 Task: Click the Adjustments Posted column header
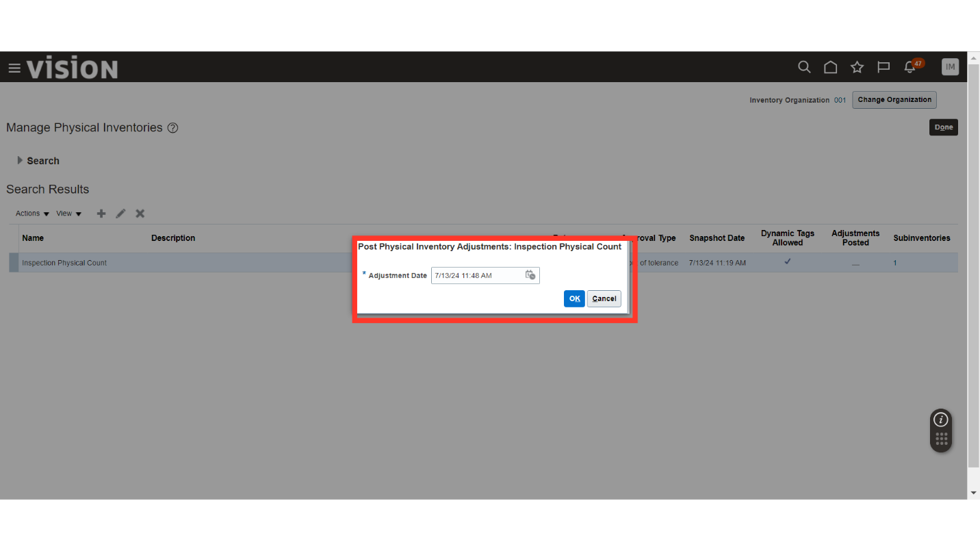coord(855,238)
